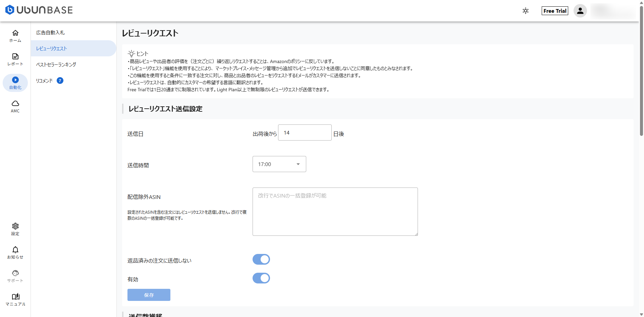Open リコメンド menu item with badge

(45, 81)
